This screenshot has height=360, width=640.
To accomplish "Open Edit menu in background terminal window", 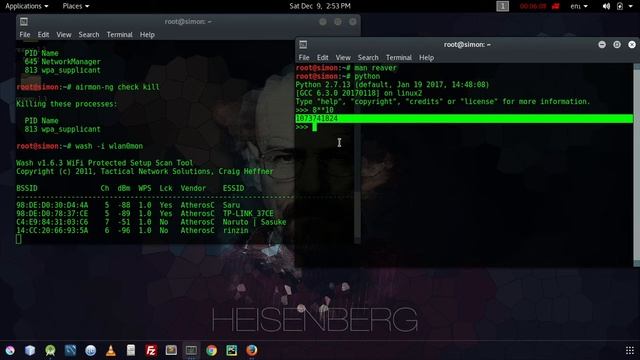I will pyautogui.click(x=43, y=35).
